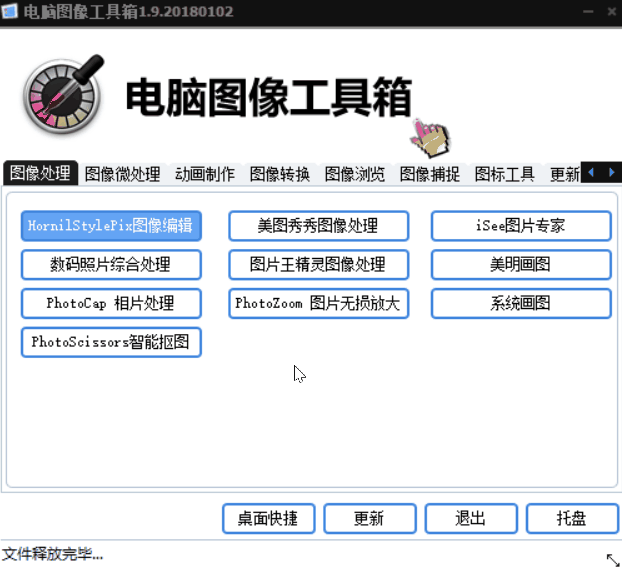Click the app icon in title bar
The width and height of the screenshot is (622, 570).
(9, 11)
